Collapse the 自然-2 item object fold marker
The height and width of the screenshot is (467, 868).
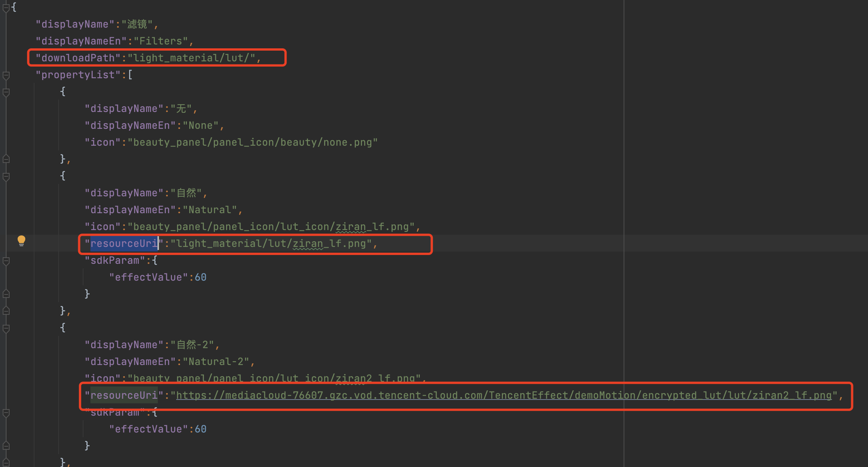click(x=6, y=328)
